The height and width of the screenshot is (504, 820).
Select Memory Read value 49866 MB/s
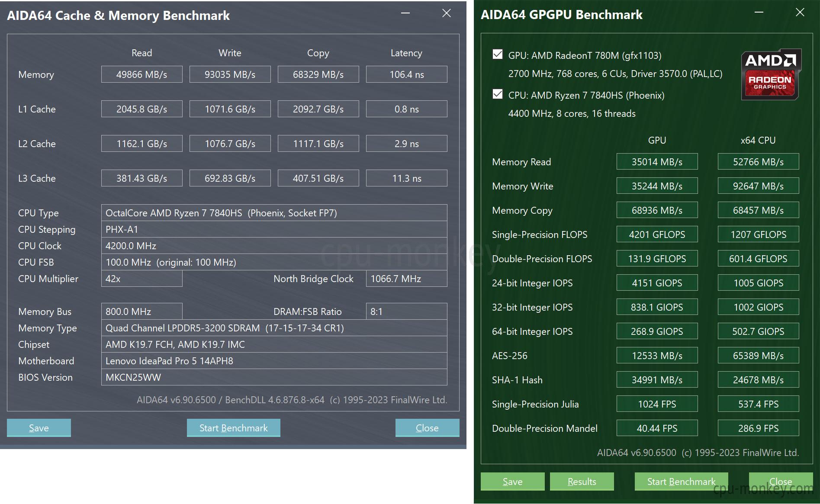tap(142, 74)
